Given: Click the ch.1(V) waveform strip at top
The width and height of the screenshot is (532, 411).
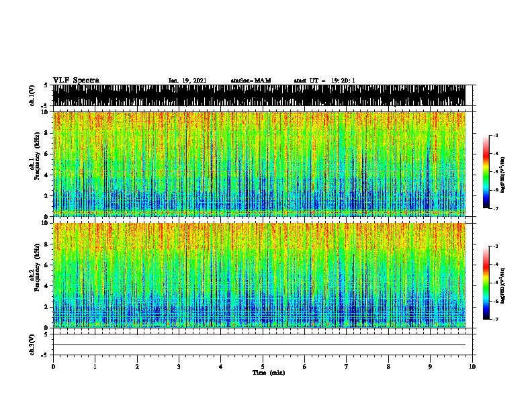Looking at the screenshot, I should (259, 95).
